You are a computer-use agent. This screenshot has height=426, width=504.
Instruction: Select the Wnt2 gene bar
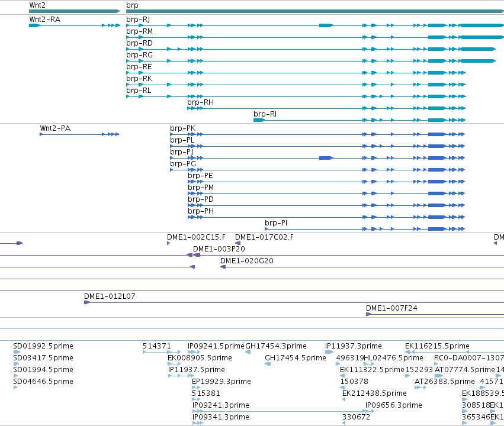pos(75,11)
